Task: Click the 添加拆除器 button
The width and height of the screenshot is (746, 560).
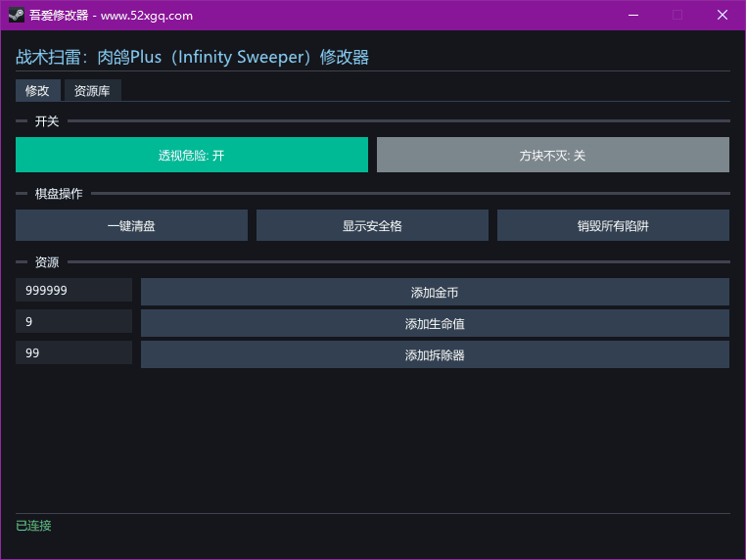Action: [x=435, y=355]
